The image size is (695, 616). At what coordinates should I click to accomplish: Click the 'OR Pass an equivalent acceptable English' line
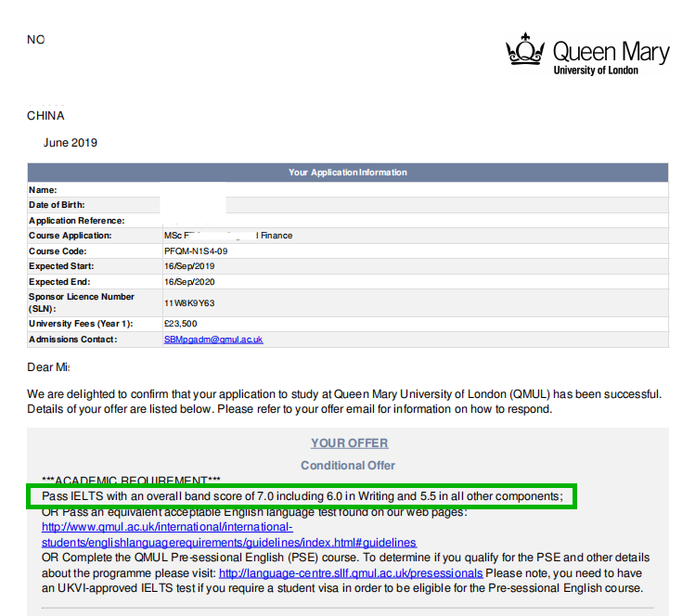pos(254,512)
